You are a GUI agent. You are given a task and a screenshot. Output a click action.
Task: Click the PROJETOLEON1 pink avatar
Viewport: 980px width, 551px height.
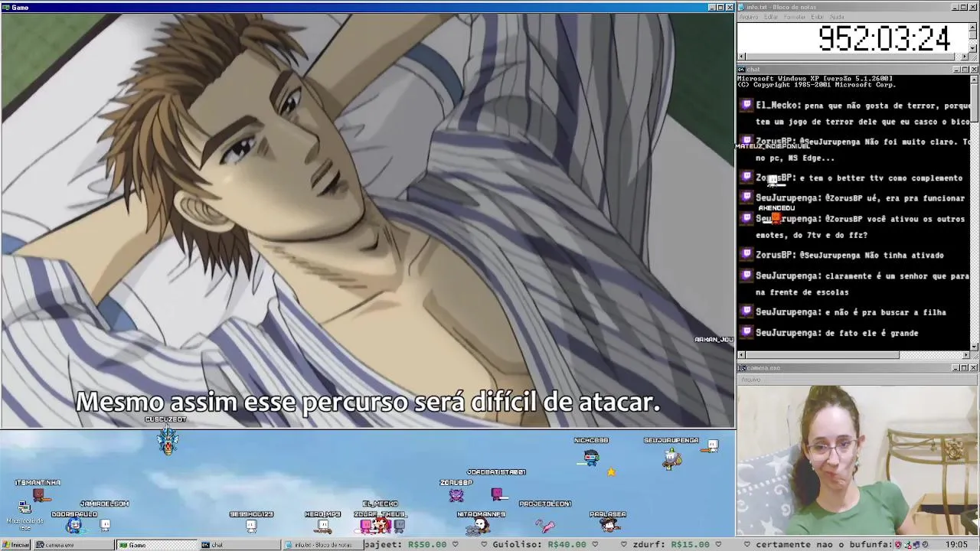(545, 526)
